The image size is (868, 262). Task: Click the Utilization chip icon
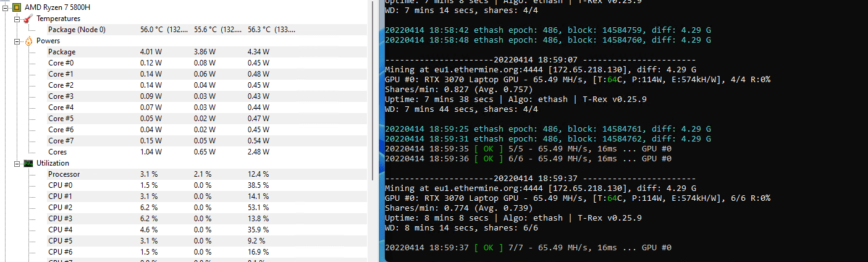(x=28, y=163)
